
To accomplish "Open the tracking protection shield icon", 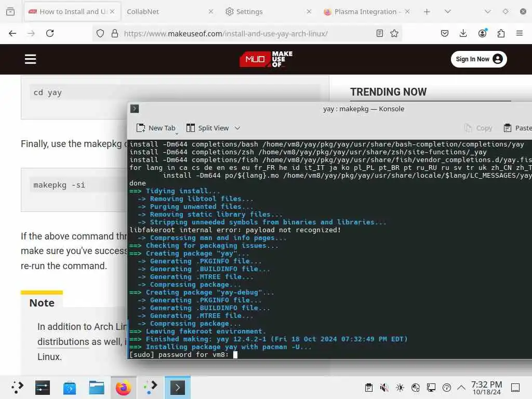I will point(100,33).
